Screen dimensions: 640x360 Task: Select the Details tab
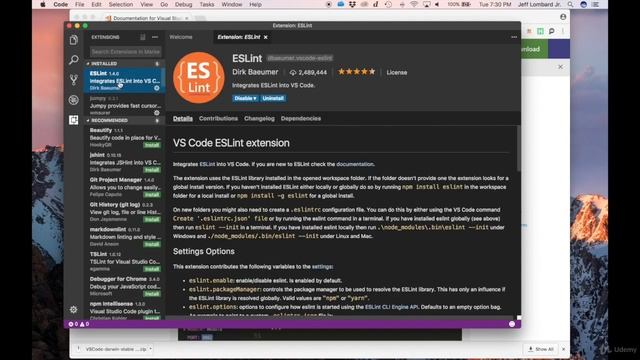[182, 118]
